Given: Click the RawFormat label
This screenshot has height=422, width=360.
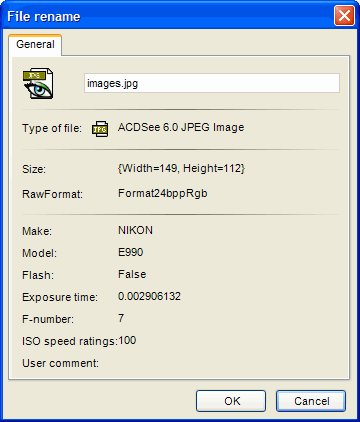Looking at the screenshot, I should tap(52, 194).
